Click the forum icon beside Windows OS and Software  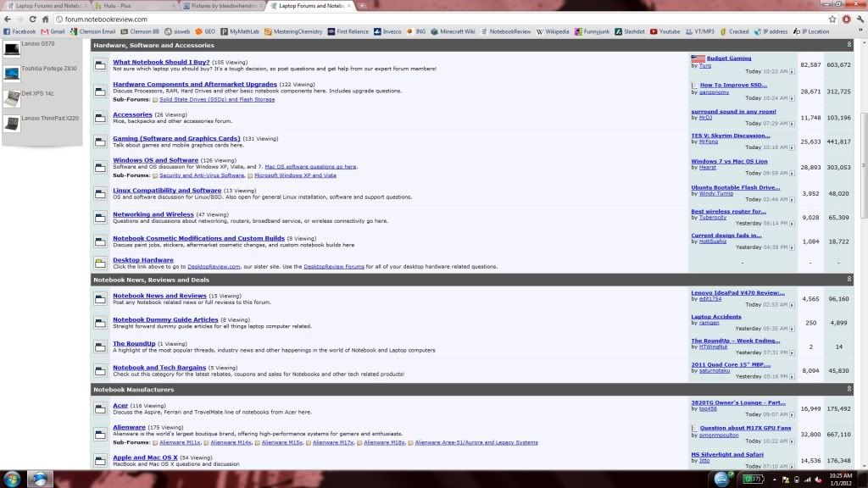click(x=100, y=167)
